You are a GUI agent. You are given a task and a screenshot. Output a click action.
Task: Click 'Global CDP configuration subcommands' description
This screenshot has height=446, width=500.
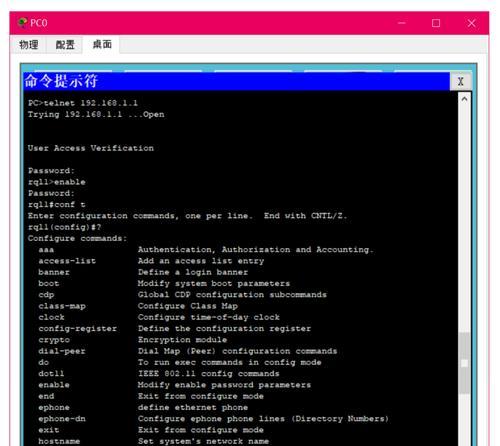pos(232,295)
